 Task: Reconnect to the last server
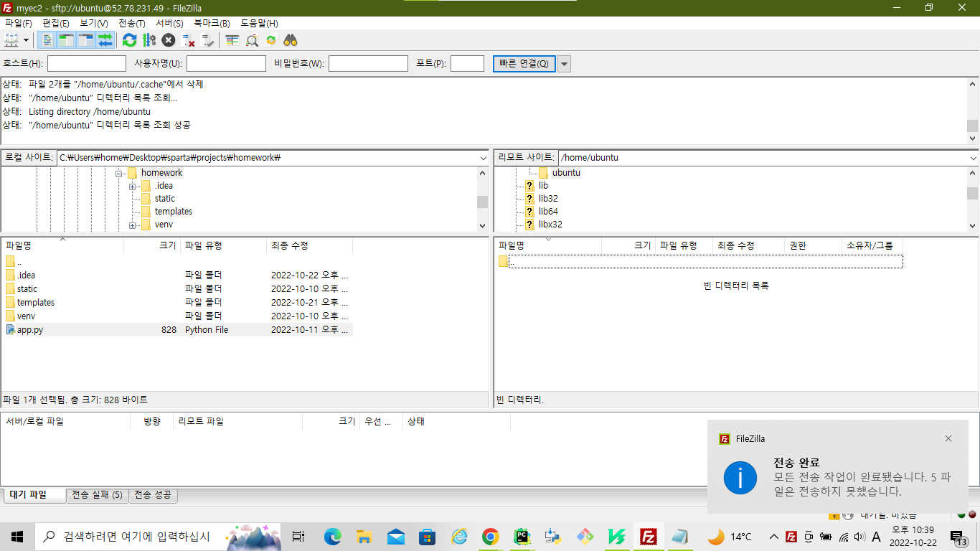207,40
